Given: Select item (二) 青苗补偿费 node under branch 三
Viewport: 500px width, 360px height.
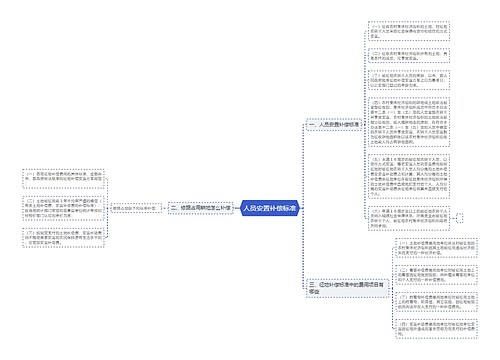Looking at the screenshot, I should (436, 275).
